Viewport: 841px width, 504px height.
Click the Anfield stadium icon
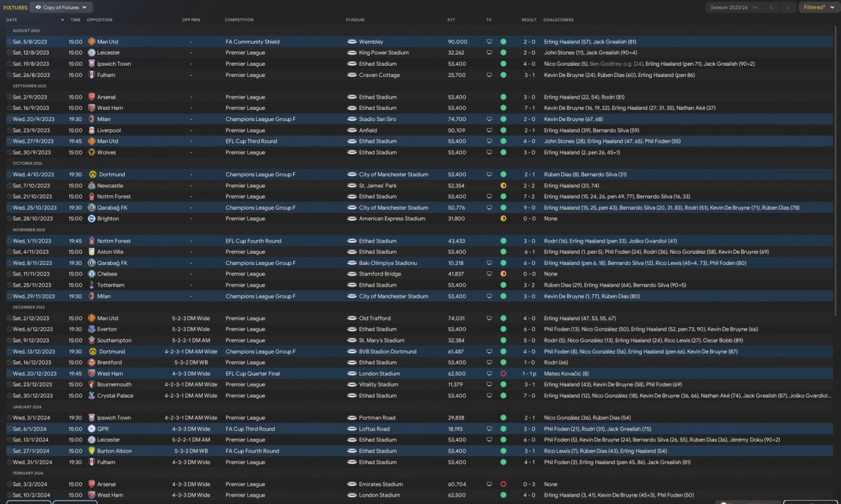tap(352, 130)
